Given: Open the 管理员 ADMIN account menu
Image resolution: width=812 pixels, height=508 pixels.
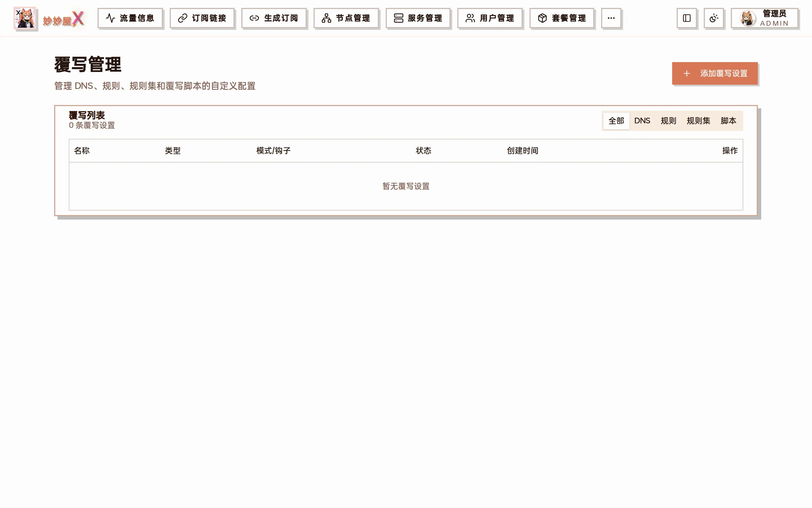Looking at the screenshot, I should [764, 18].
